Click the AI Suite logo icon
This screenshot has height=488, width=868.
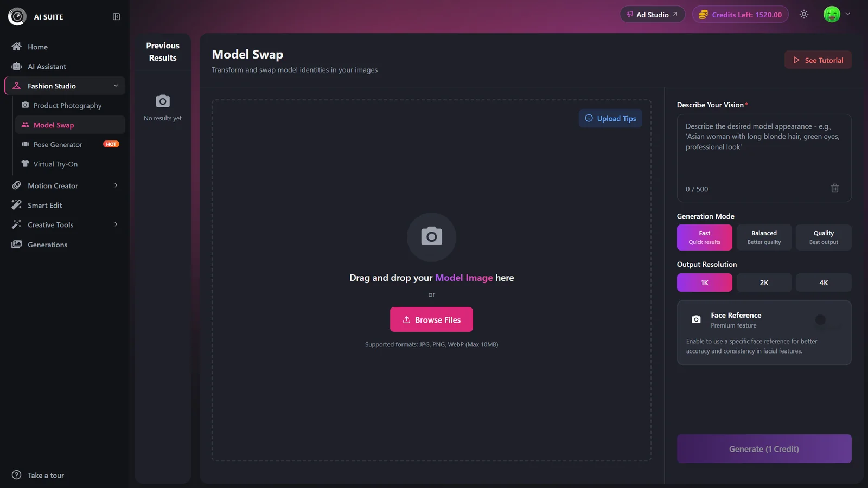[x=17, y=17]
